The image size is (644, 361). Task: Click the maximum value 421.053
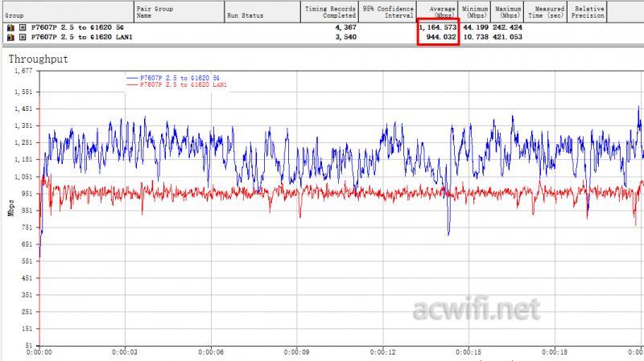click(x=507, y=37)
